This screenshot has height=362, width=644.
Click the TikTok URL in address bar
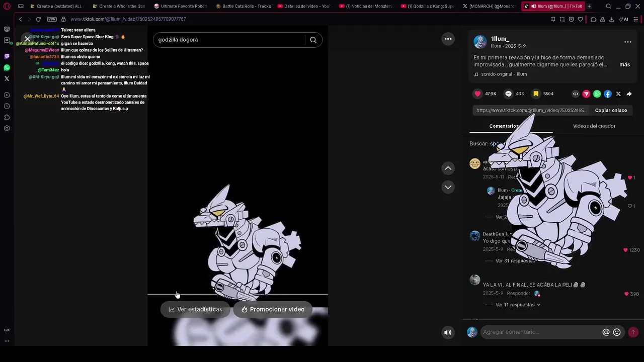[x=128, y=19]
